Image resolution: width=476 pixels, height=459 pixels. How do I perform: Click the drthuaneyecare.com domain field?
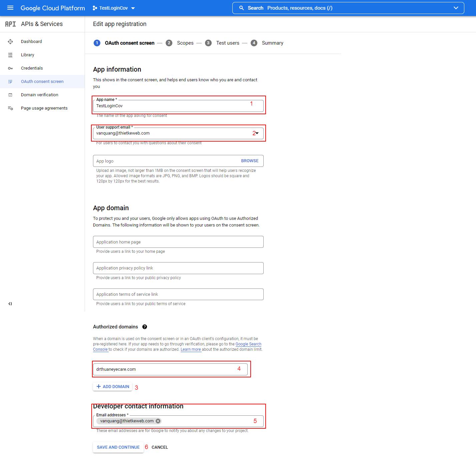(170, 369)
